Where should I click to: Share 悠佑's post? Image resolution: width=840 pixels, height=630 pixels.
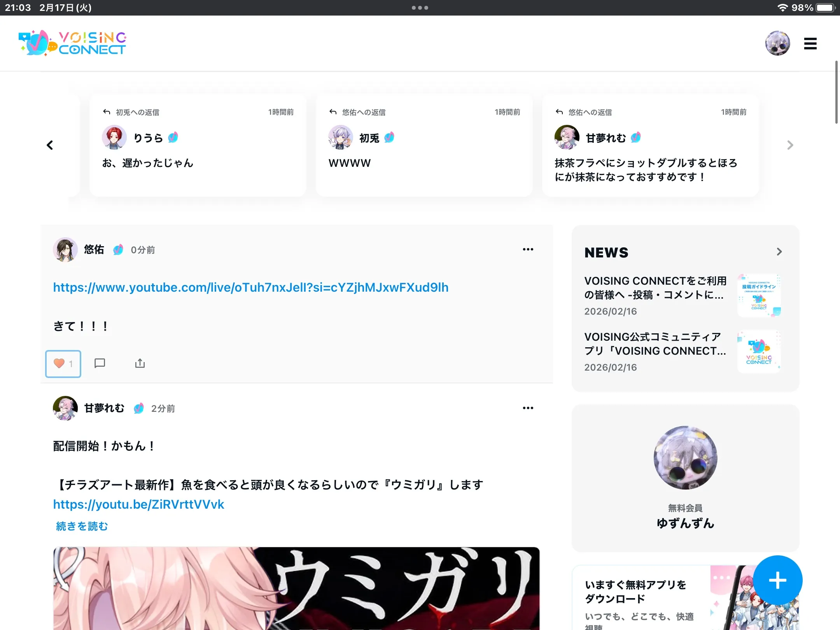coord(140,363)
